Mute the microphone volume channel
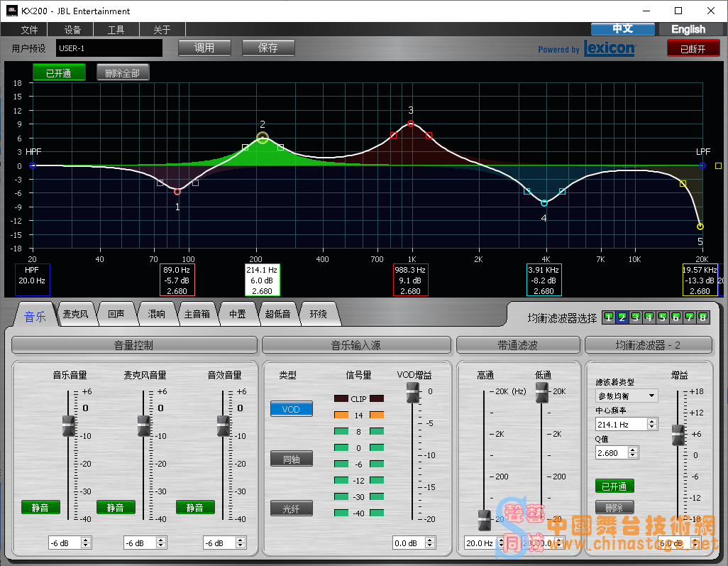Viewport: 728px width, 566px height. 116,508
